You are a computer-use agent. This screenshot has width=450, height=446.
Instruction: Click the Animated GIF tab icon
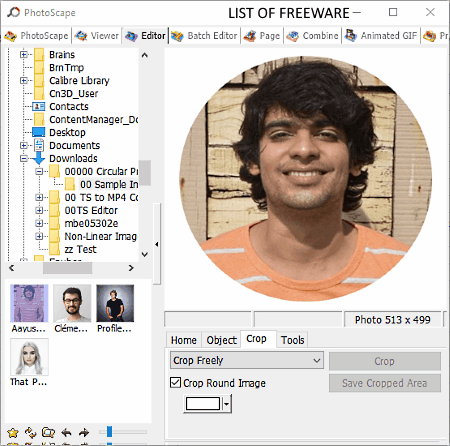pyautogui.click(x=351, y=36)
